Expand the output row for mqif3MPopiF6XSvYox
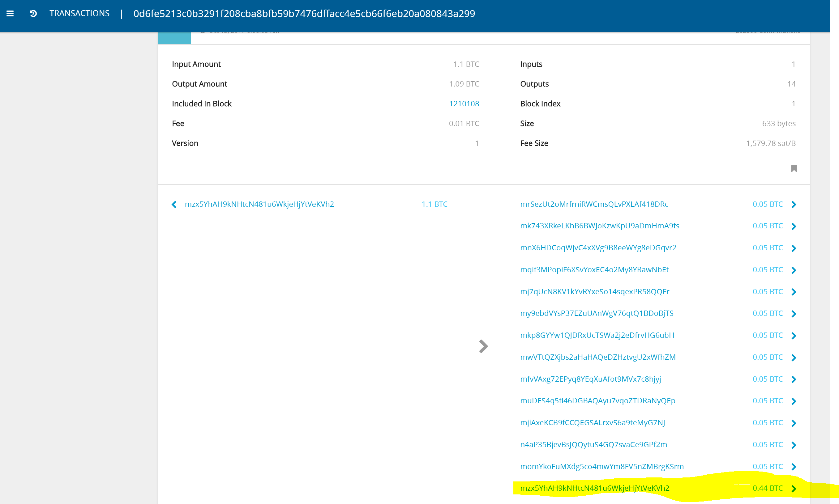 tap(794, 270)
